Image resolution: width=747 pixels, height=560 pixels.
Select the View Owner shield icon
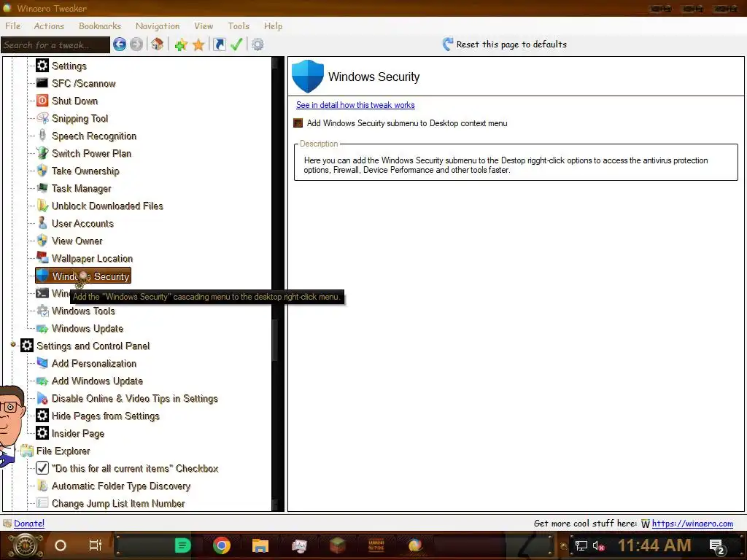(x=42, y=241)
